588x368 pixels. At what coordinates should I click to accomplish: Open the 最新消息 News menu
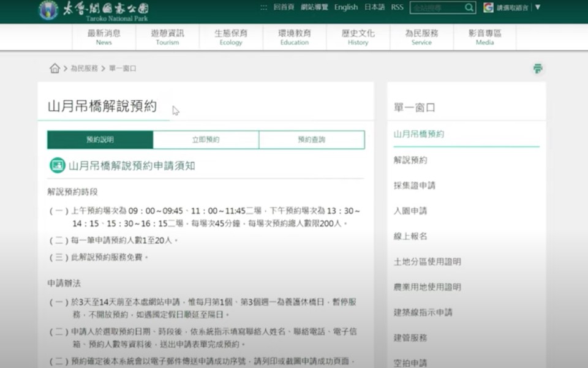coord(104,37)
